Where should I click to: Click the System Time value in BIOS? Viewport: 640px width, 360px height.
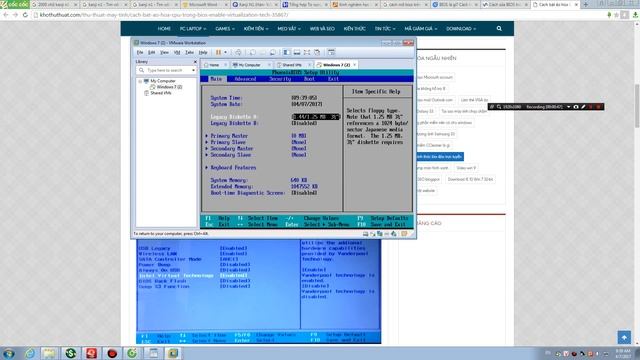(x=304, y=98)
